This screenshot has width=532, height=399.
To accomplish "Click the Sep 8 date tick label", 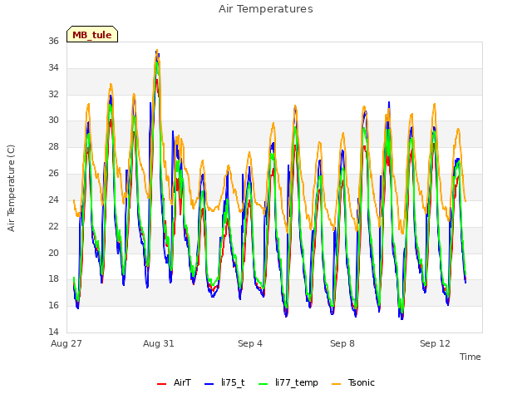I will point(342,343).
